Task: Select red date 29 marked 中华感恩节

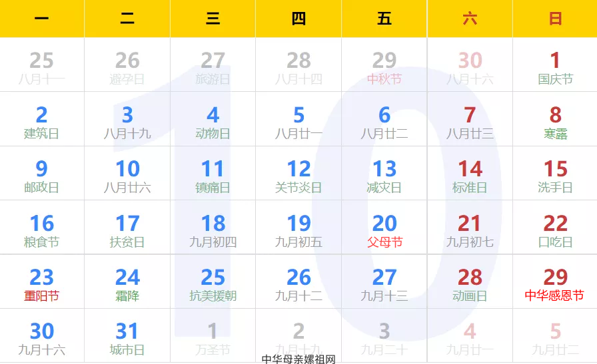Action: (x=555, y=282)
